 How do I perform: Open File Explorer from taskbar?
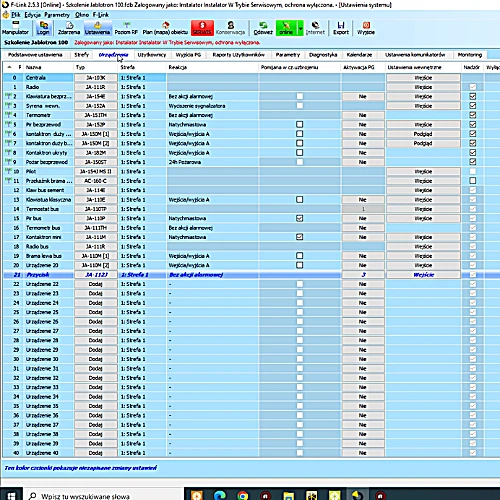pos(289,496)
